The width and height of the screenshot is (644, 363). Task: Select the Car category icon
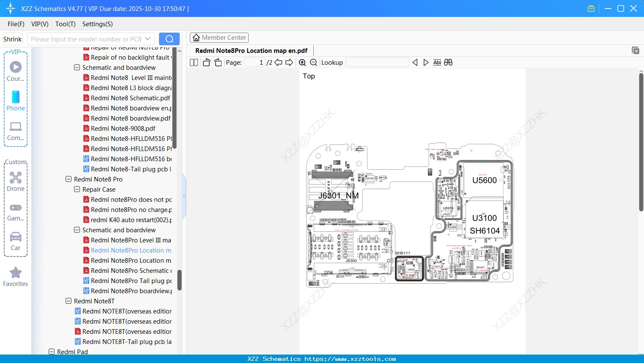click(x=16, y=241)
